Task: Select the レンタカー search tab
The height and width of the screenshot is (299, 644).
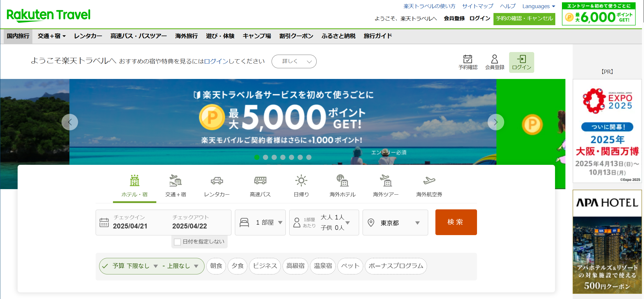Action: click(x=217, y=187)
